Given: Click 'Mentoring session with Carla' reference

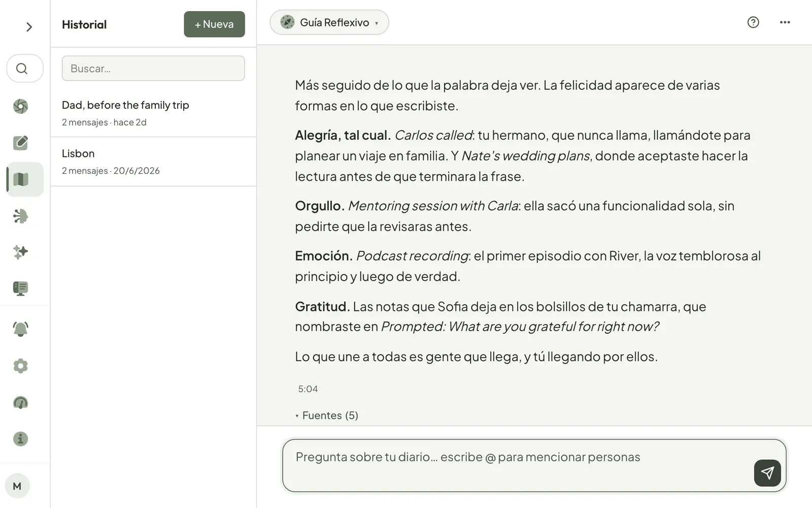Looking at the screenshot, I should [433, 206].
